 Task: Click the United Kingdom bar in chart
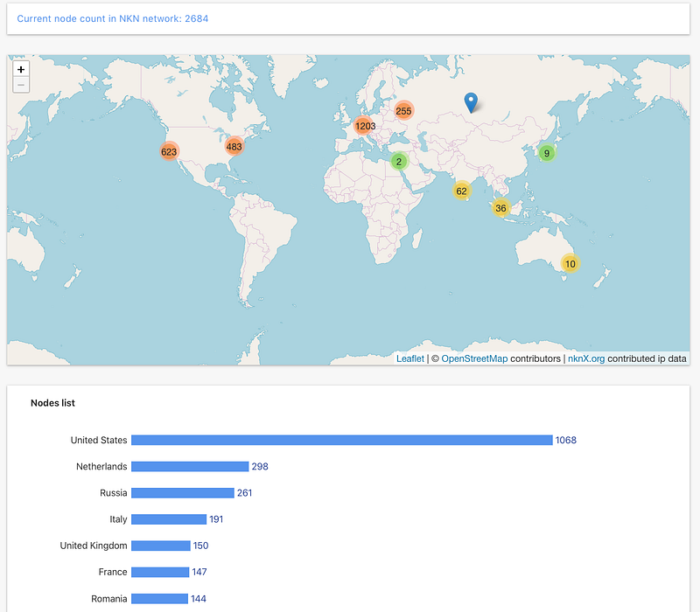click(161, 546)
